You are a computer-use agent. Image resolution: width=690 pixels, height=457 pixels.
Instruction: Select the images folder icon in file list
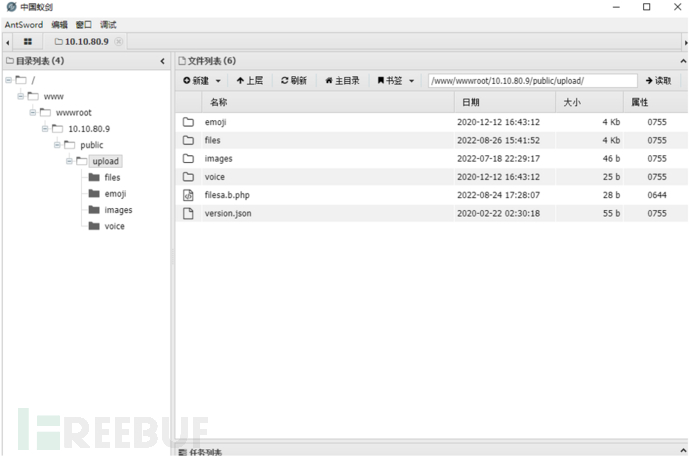(188, 159)
